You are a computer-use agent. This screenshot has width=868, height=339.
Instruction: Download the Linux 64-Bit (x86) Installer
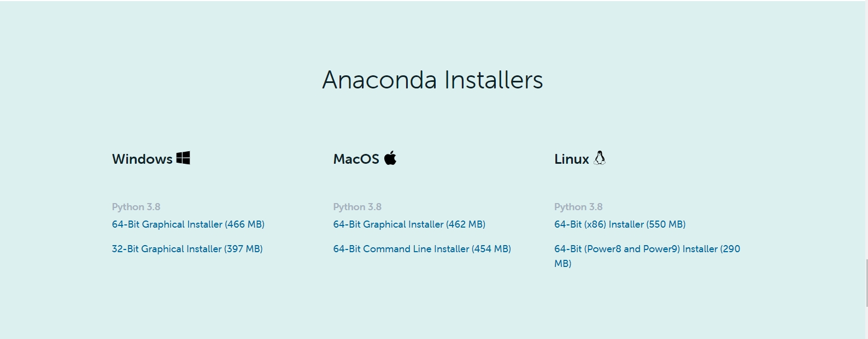tap(620, 224)
